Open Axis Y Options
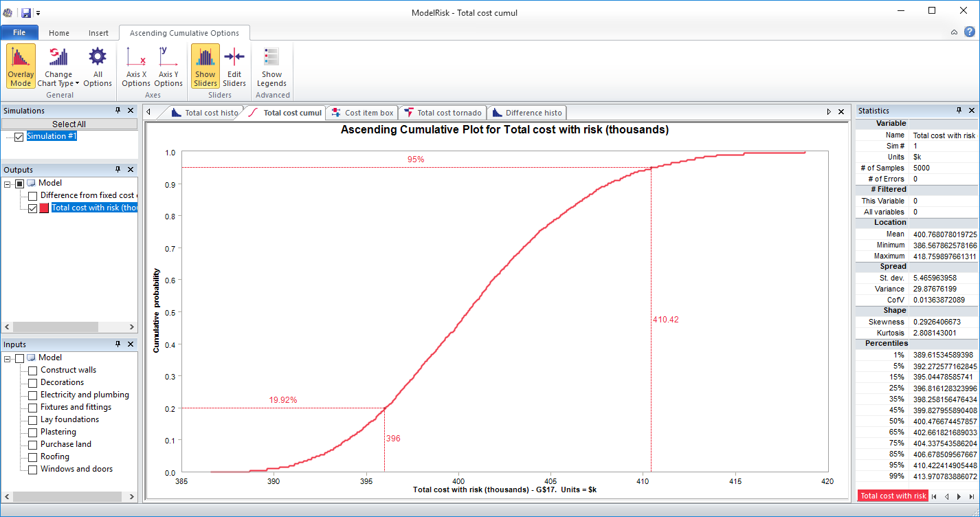 [x=168, y=65]
